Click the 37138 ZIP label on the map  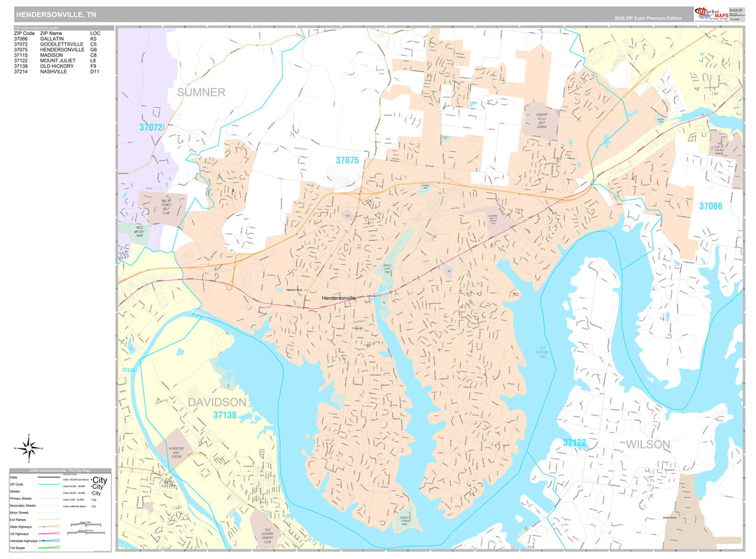[x=225, y=415]
